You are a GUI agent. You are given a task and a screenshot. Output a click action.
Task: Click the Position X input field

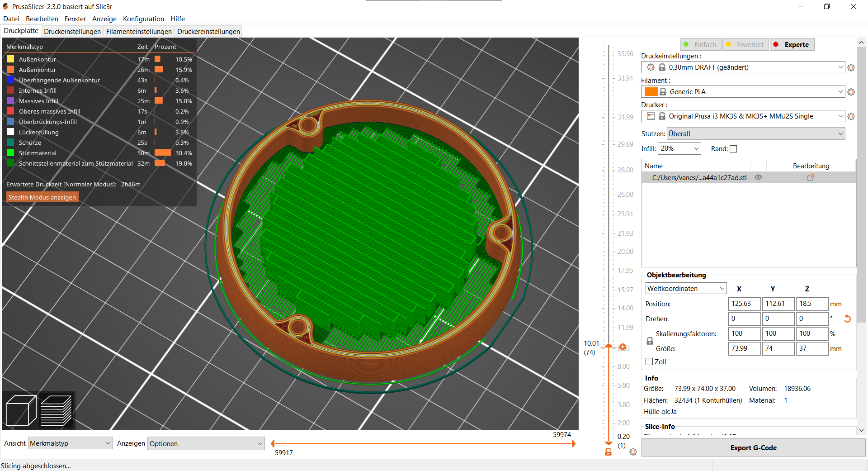[x=744, y=304]
